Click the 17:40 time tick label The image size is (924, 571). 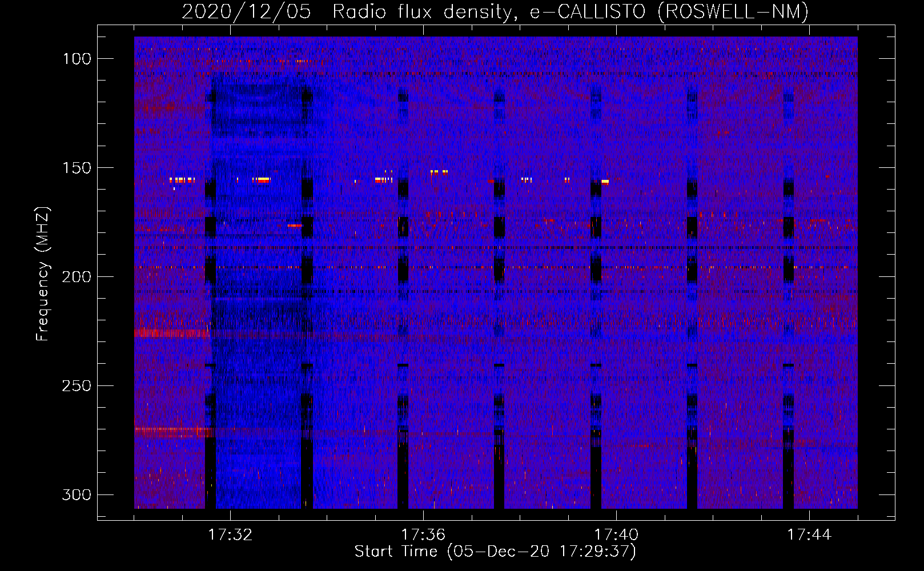tap(616, 535)
